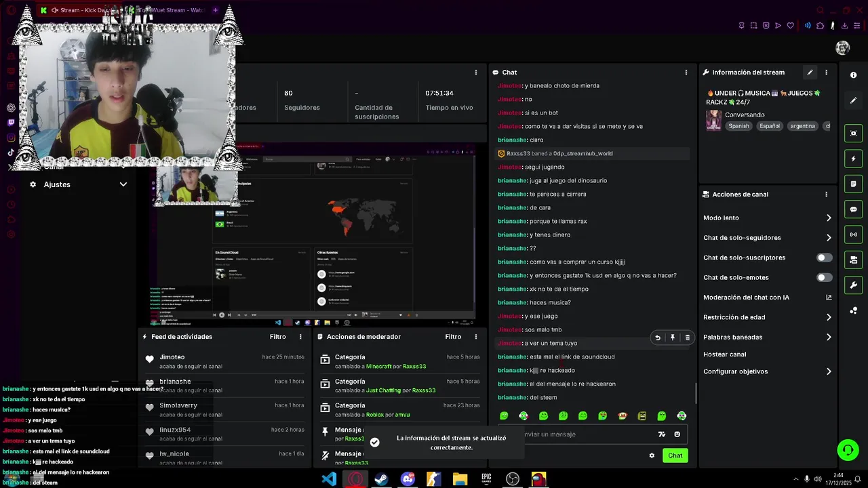Screen dimensions: 868x488
Task: Click the chat panel scrollbar
Action: click(696, 393)
